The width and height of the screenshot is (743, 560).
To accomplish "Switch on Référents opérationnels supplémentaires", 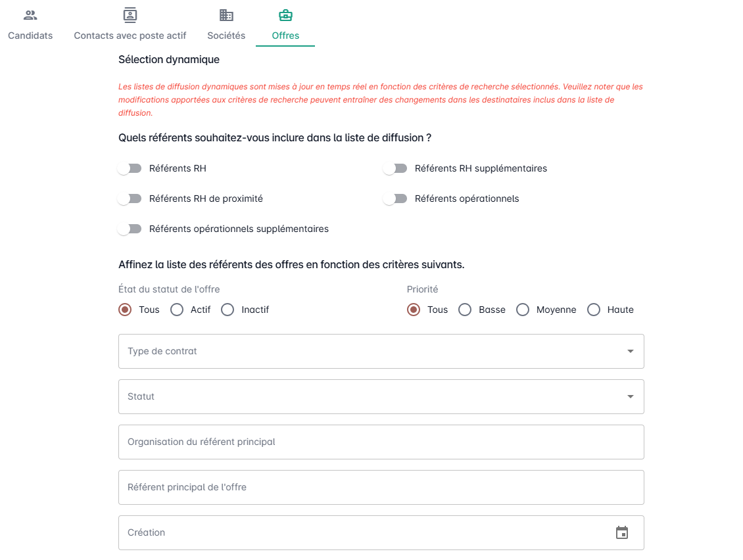I will (130, 229).
